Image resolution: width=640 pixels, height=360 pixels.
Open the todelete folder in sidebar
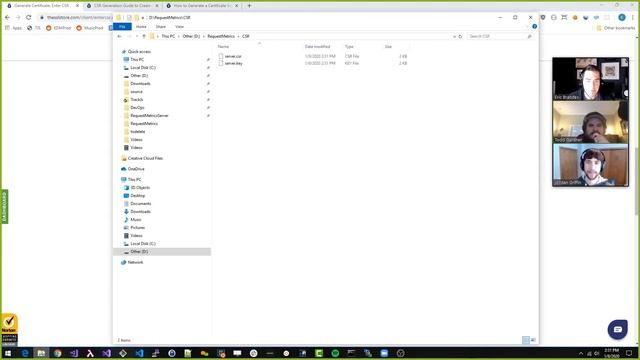click(x=138, y=132)
